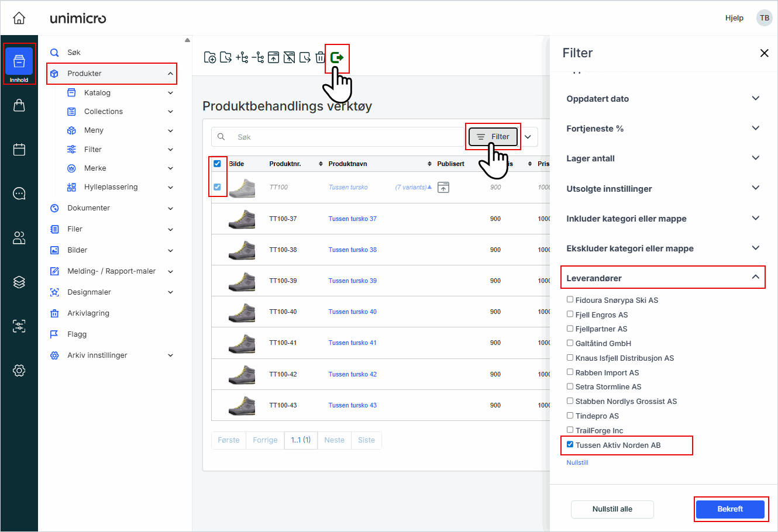This screenshot has height=532, width=778.
Task: Sort by the Produktnr. column sort arrows
Action: click(x=321, y=164)
